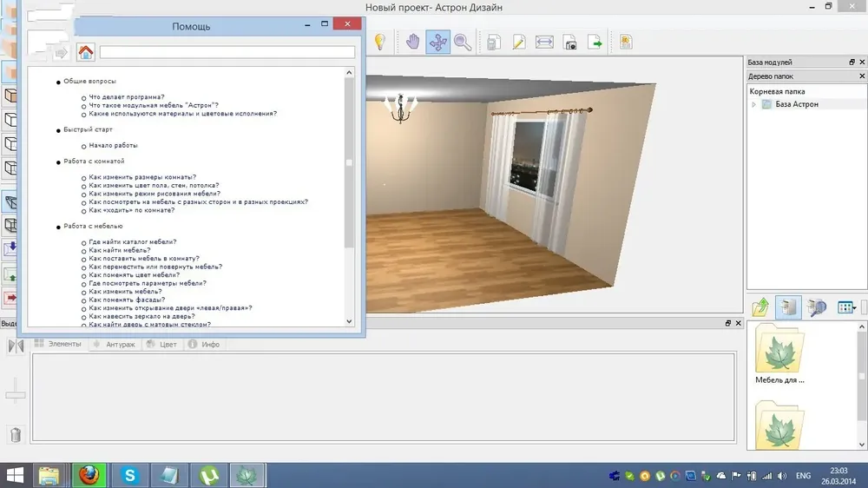Click the light bulb icon in the toolbar

click(x=380, y=42)
